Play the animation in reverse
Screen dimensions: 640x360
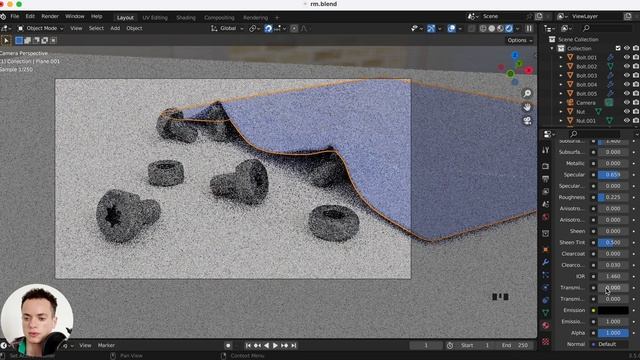pyautogui.click(x=266, y=346)
